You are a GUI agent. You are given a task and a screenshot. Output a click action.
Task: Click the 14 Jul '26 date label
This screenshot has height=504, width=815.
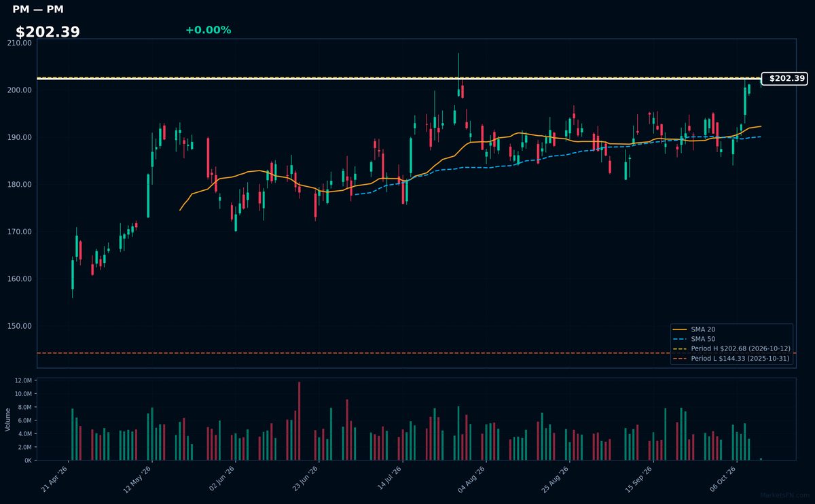coord(390,479)
